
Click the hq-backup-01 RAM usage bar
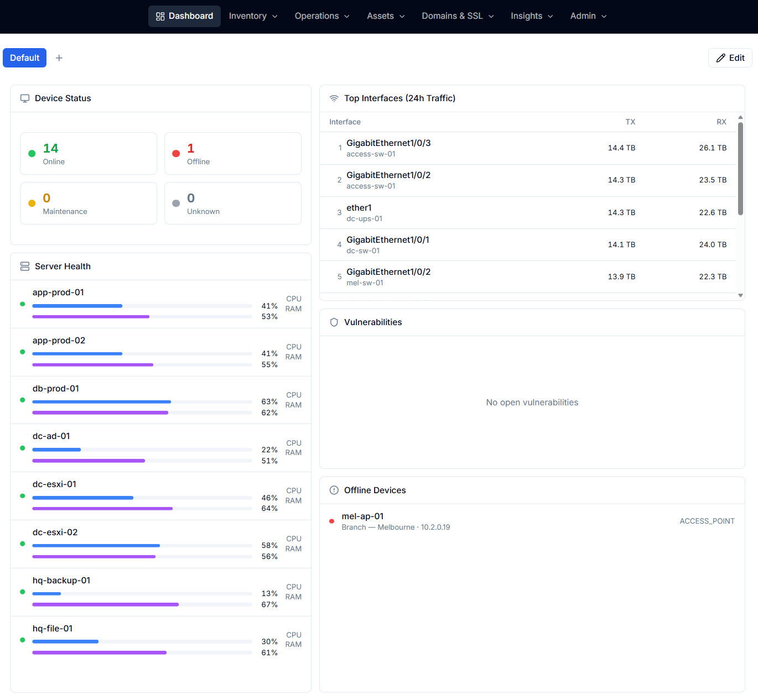142,605
